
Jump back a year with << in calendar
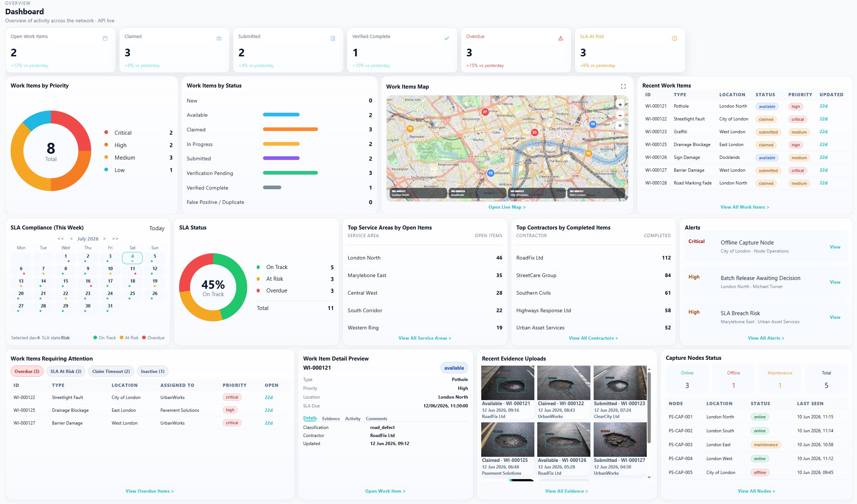tap(61, 239)
